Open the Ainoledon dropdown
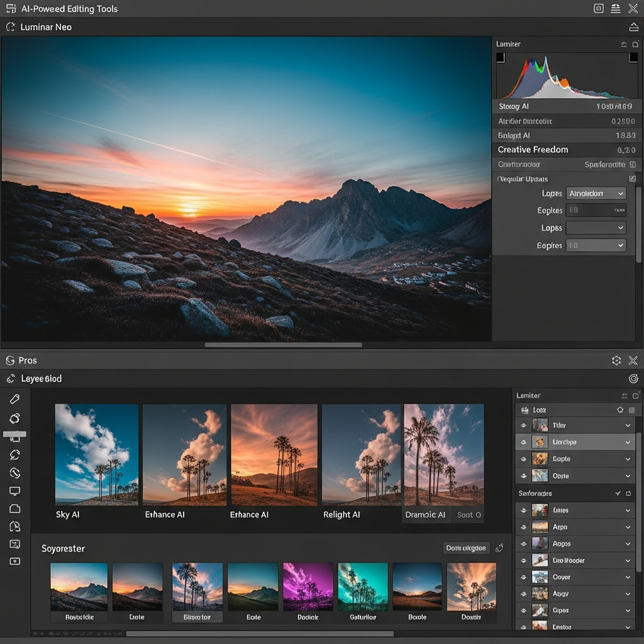Viewport: 644px width, 644px height. click(x=596, y=194)
